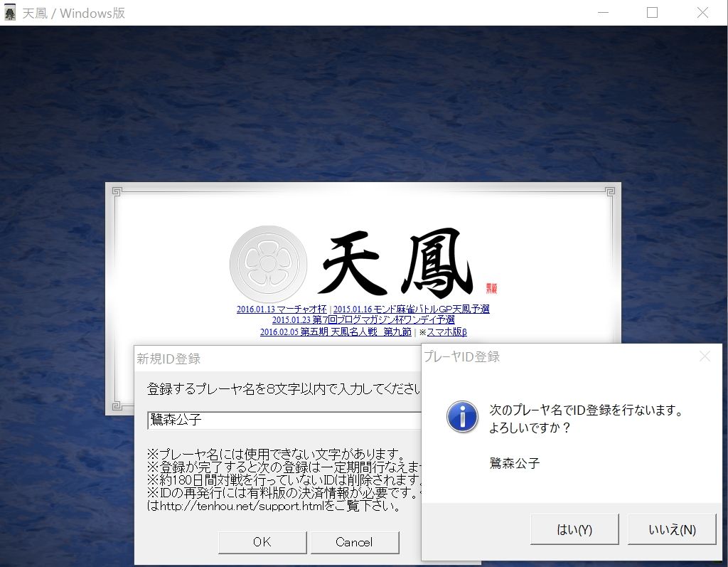Click the プレーヤID登録 dialog title text

pyautogui.click(x=462, y=357)
